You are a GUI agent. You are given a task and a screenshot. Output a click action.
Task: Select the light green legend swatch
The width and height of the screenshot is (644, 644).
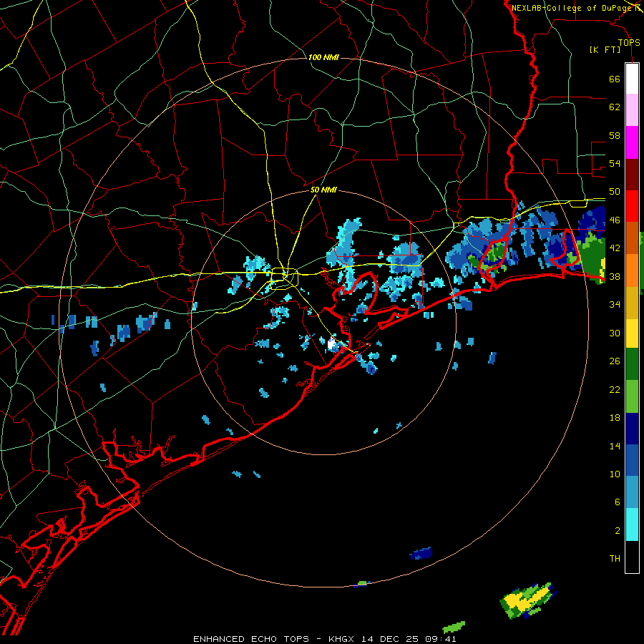pyautogui.click(x=632, y=396)
